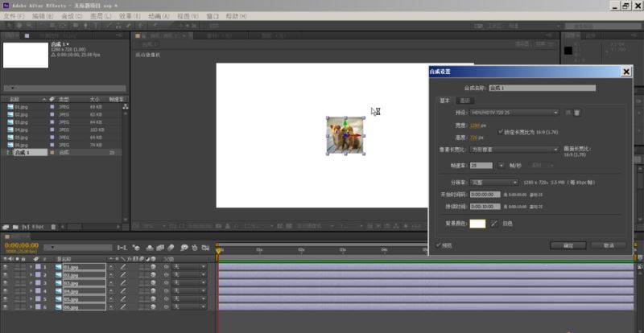Hide layer 02.jpg with eye toggle

click(x=6, y=275)
